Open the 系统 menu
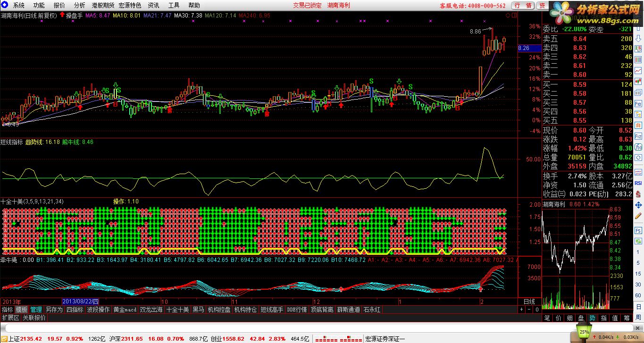 pyautogui.click(x=19, y=5)
